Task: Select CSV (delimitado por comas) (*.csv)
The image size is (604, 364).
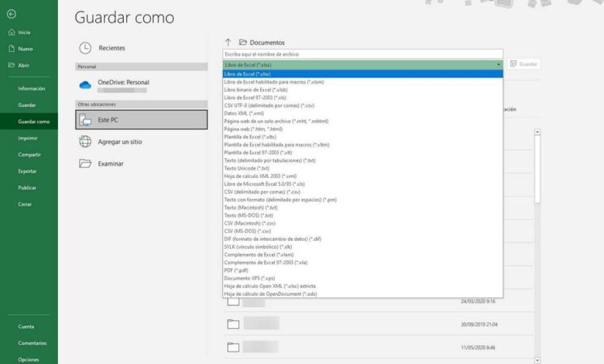Action: pyautogui.click(x=363, y=192)
